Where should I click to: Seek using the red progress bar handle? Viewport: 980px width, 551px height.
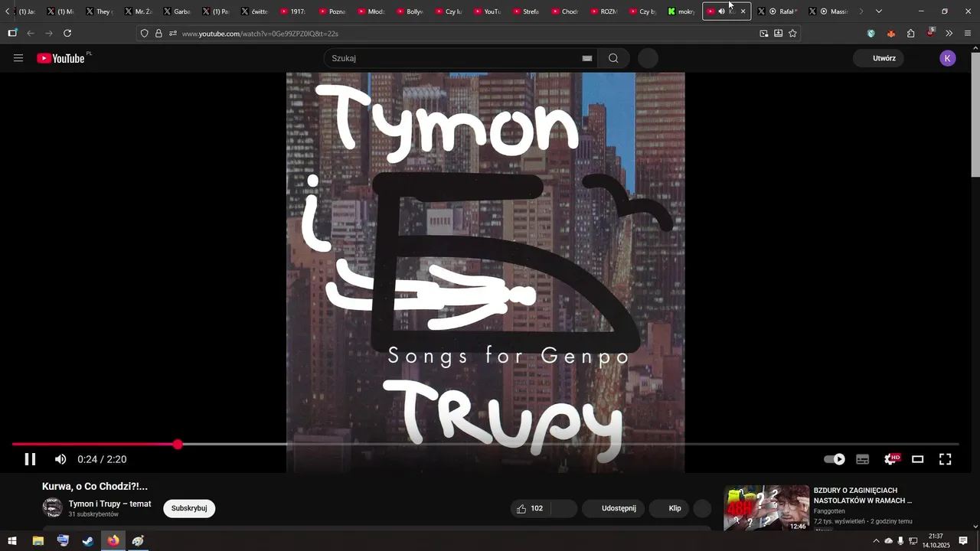point(178,444)
